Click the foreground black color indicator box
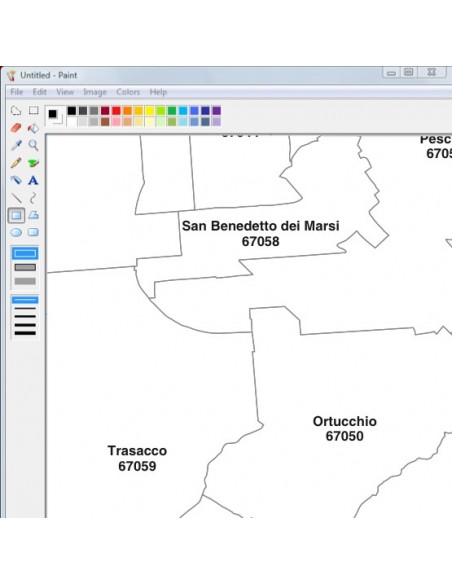The image size is (452, 584). [x=52, y=114]
